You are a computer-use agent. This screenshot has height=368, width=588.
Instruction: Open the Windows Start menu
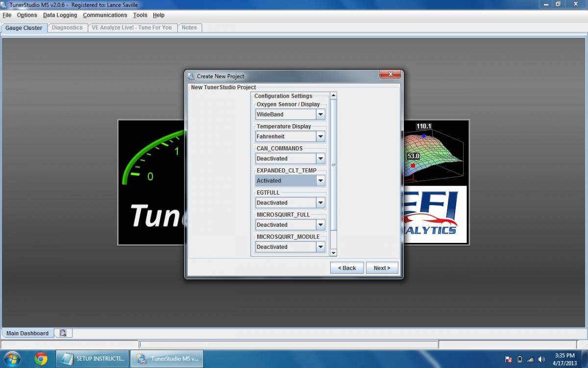click(12, 359)
